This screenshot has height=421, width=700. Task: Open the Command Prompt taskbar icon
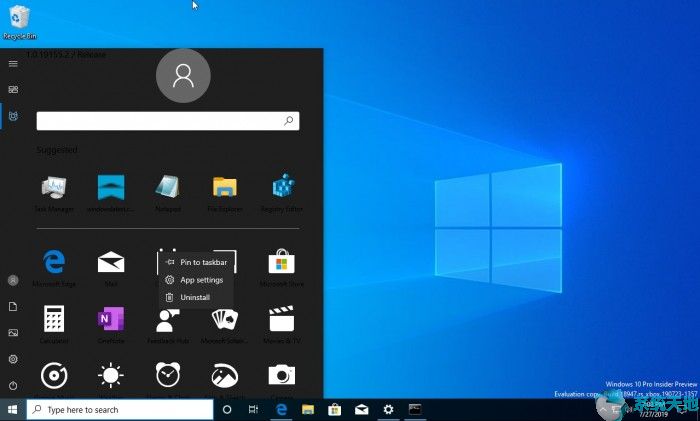(x=415, y=409)
